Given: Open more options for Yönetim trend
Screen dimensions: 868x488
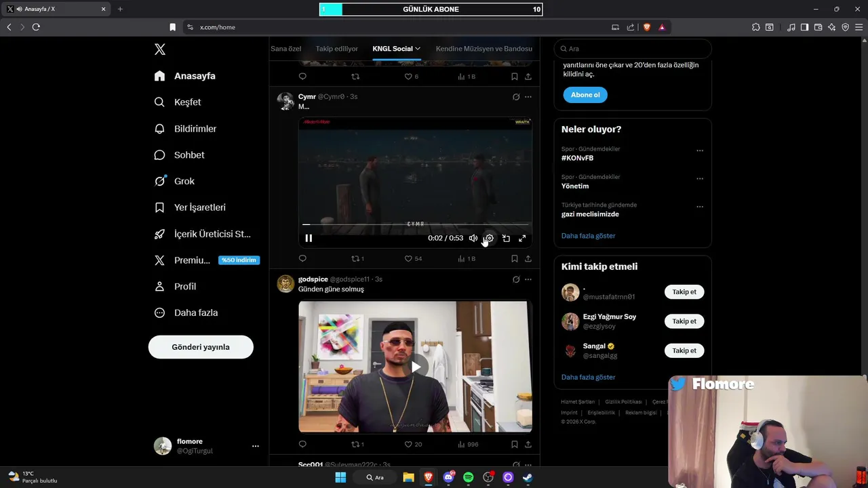Looking at the screenshot, I should click(x=700, y=179).
